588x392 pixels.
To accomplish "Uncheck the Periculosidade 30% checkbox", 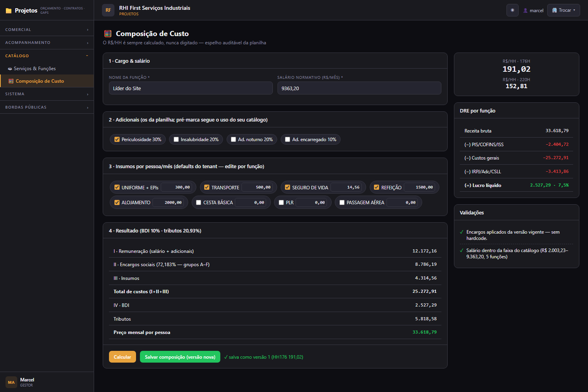I will pos(117,140).
